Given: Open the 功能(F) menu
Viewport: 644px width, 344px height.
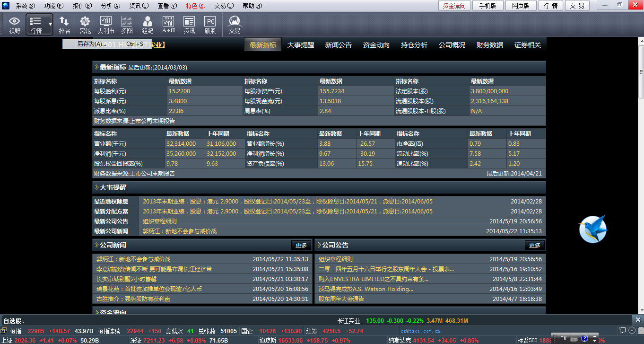Looking at the screenshot, I should [x=54, y=6].
